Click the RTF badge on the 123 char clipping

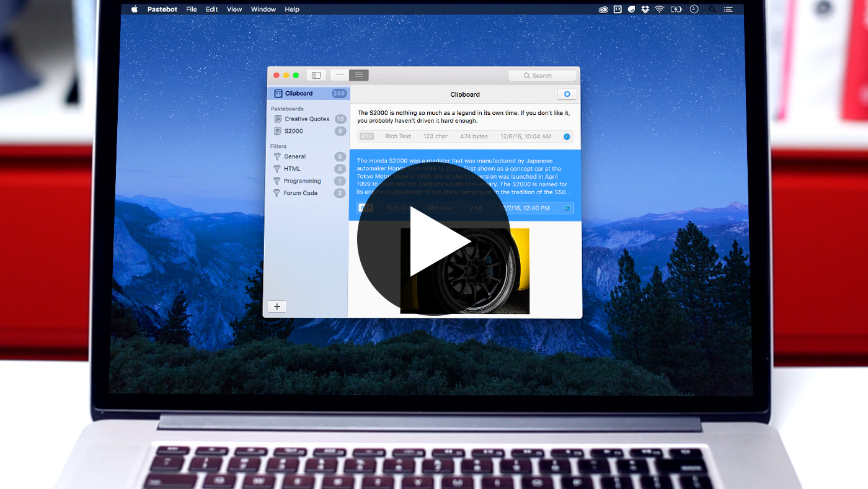(x=366, y=137)
